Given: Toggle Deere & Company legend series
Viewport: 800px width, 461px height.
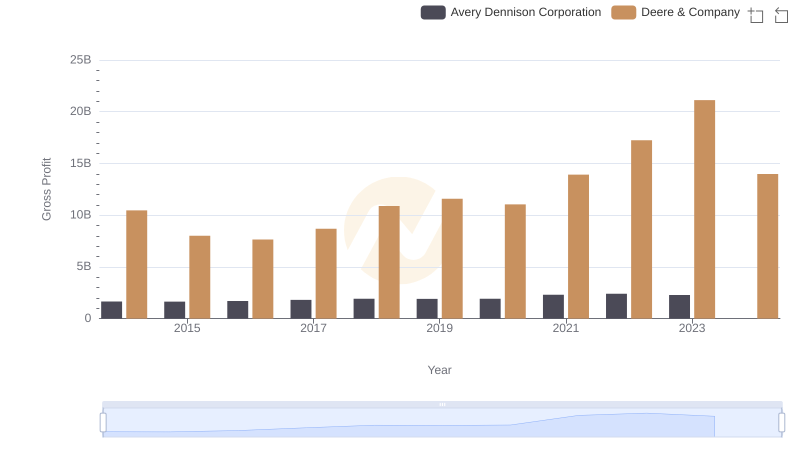Looking at the screenshot, I should pos(676,12).
